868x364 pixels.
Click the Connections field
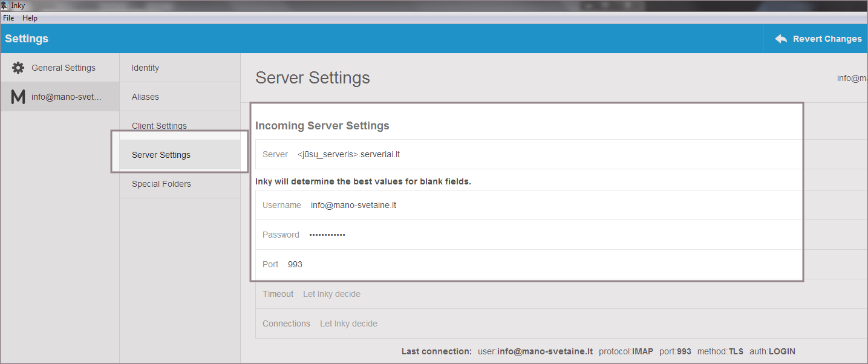coord(484,323)
